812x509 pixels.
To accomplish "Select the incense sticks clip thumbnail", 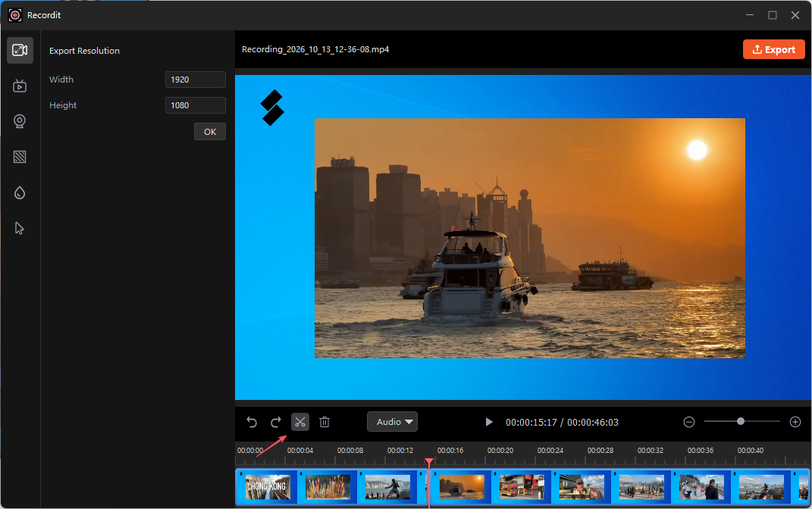I will tap(328, 487).
